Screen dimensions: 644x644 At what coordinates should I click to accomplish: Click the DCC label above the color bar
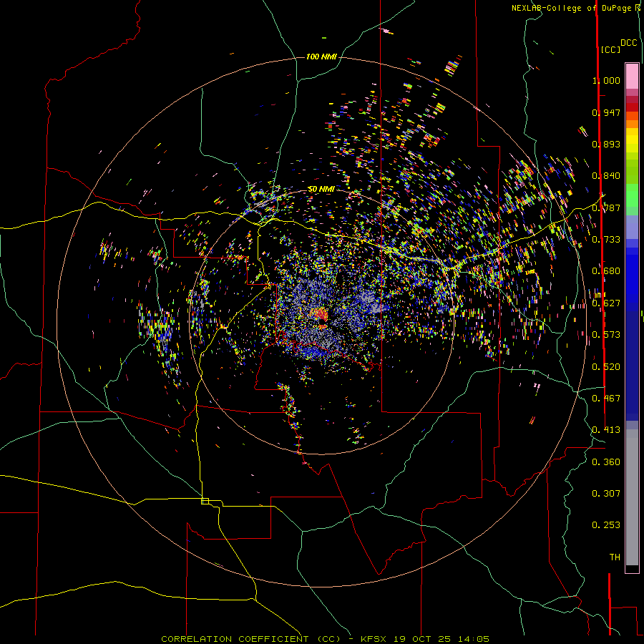pyautogui.click(x=628, y=43)
